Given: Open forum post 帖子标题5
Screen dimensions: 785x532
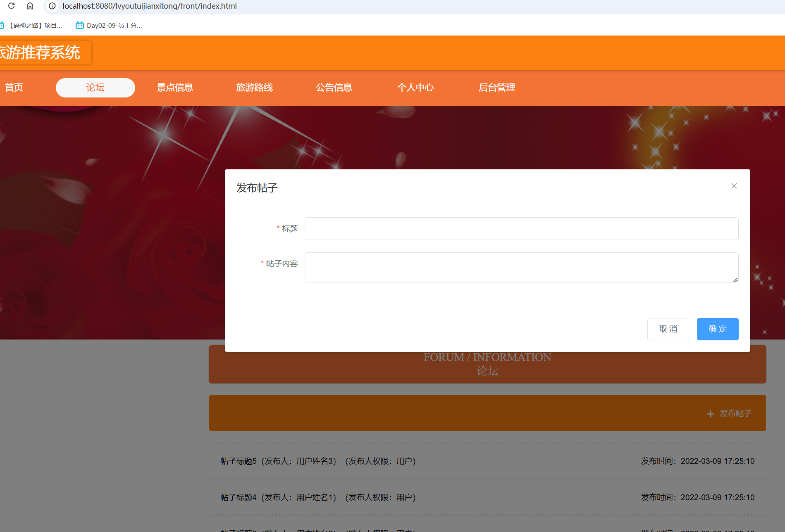Looking at the screenshot, I should tap(239, 461).
